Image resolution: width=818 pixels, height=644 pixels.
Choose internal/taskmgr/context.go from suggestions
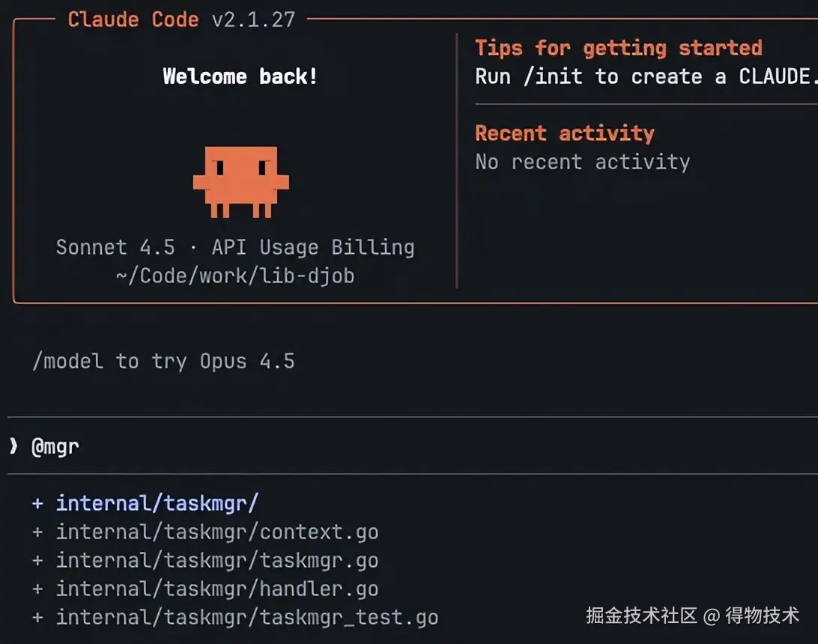[217, 532]
